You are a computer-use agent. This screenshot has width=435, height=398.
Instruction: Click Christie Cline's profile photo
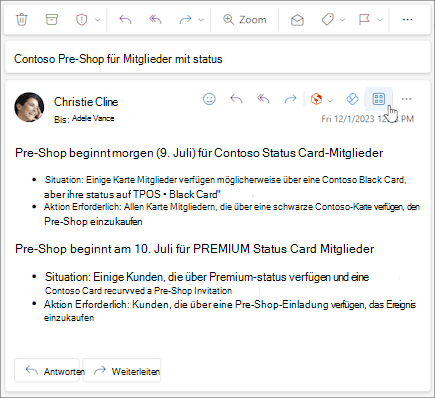click(x=29, y=107)
